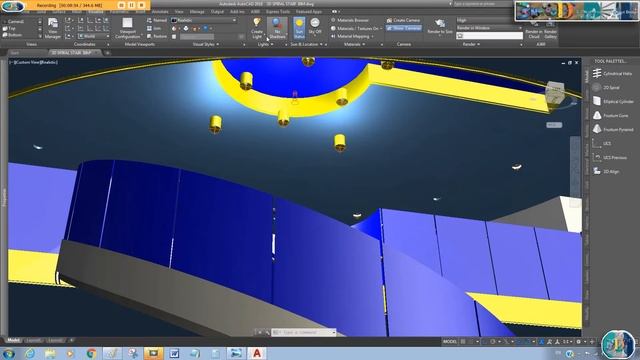Expand the Lights panel
This screenshot has height=360, width=640.
tap(265, 44)
